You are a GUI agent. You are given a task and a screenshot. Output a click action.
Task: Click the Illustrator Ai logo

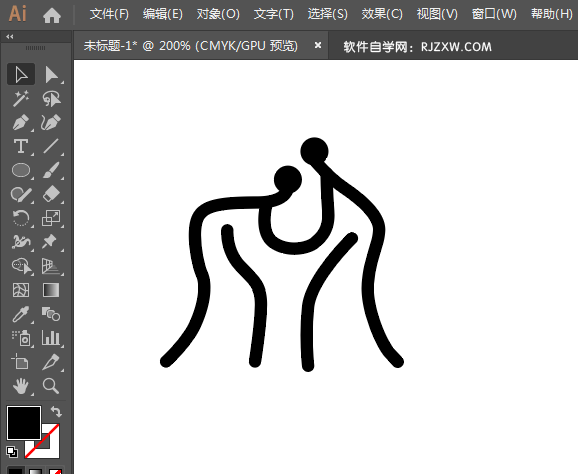coord(17,14)
